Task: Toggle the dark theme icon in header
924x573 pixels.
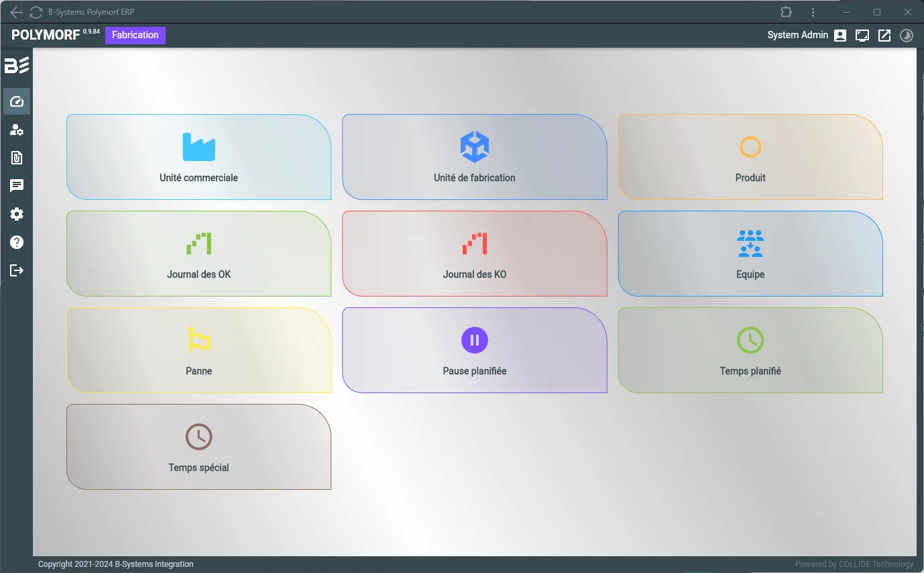Action: [x=907, y=36]
